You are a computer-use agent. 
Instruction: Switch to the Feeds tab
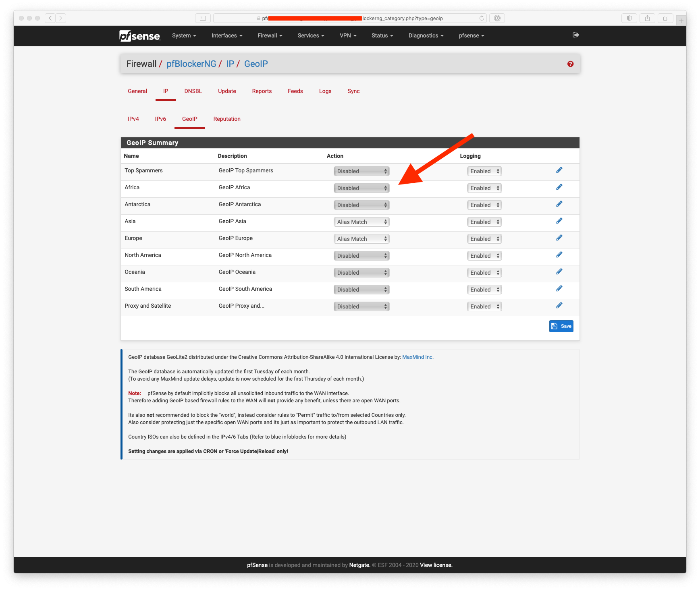(295, 91)
